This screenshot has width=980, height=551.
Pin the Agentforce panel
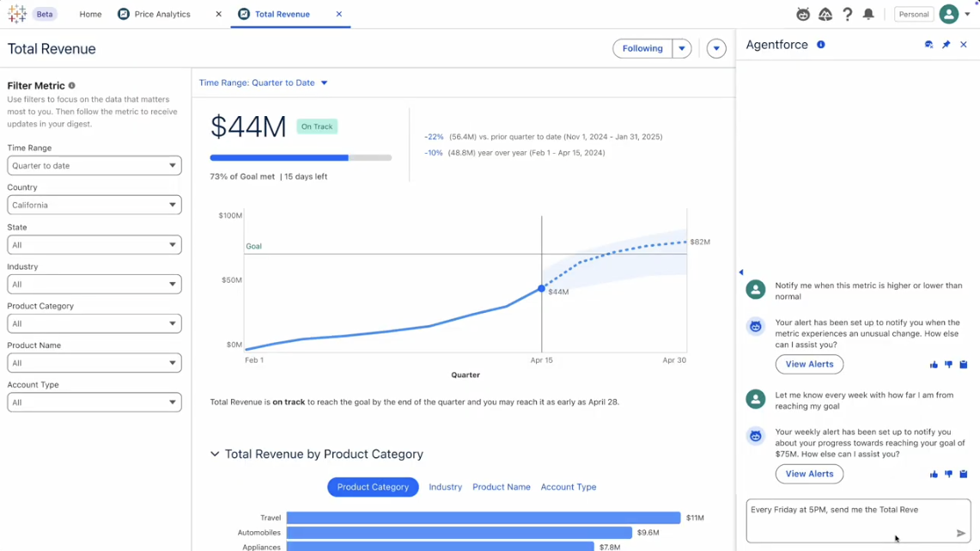coord(946,45)
